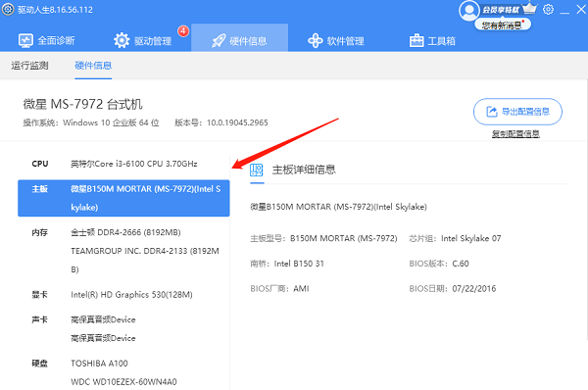This screenshot has height=390, width=588.
Task: Click 主板型号 B150M MORTAR value
Action: (x=344, y=238)
